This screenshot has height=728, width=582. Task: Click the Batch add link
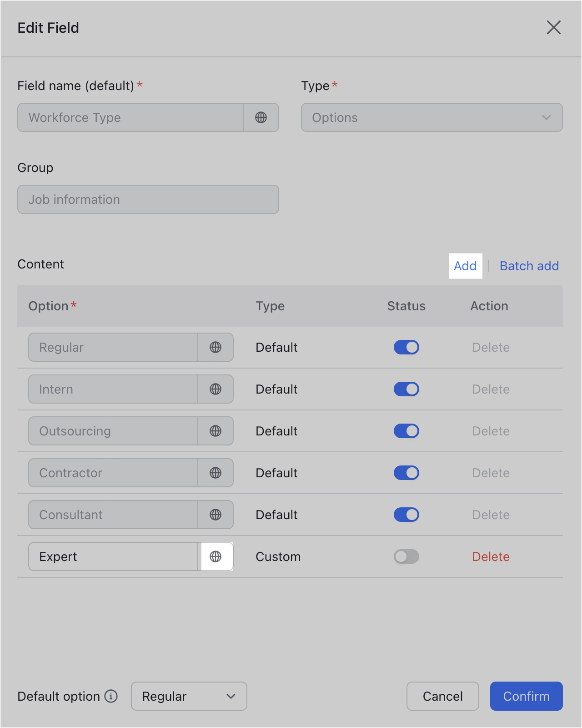(x=529, y=266)
